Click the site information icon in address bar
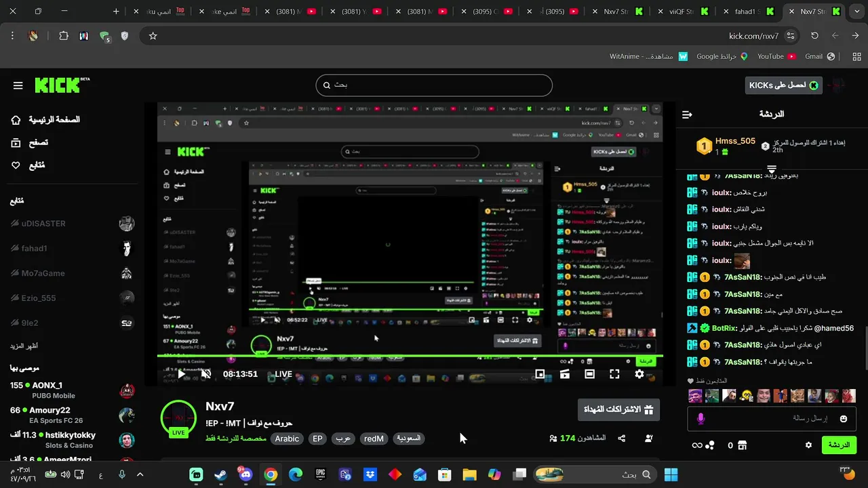868x488 pixels. (791, 36)
